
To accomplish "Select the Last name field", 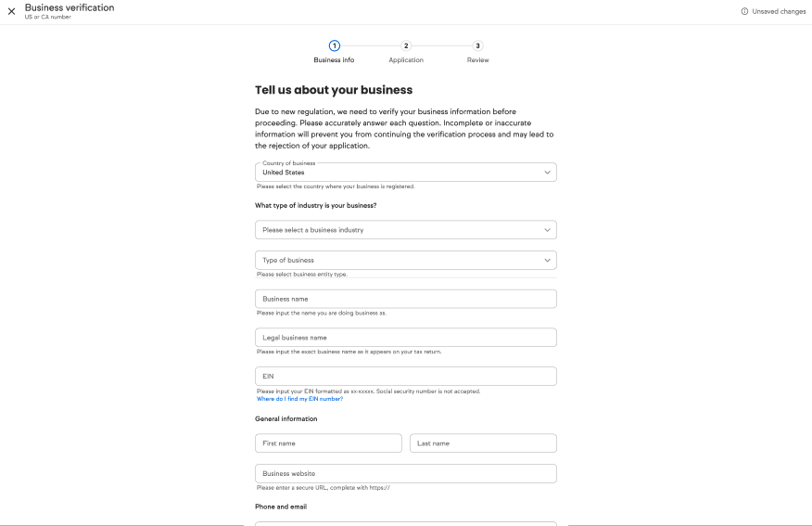I will pos(483,443).
